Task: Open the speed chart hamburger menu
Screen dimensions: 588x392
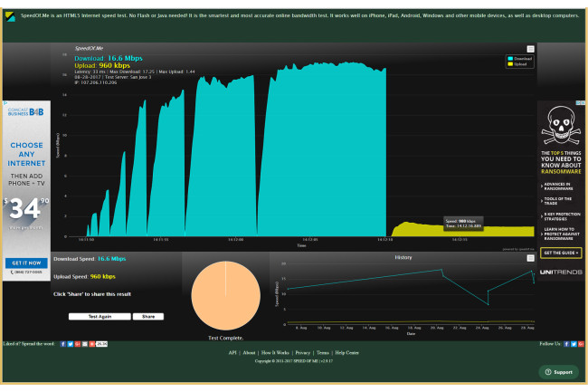Action: [x=530, y=49]
